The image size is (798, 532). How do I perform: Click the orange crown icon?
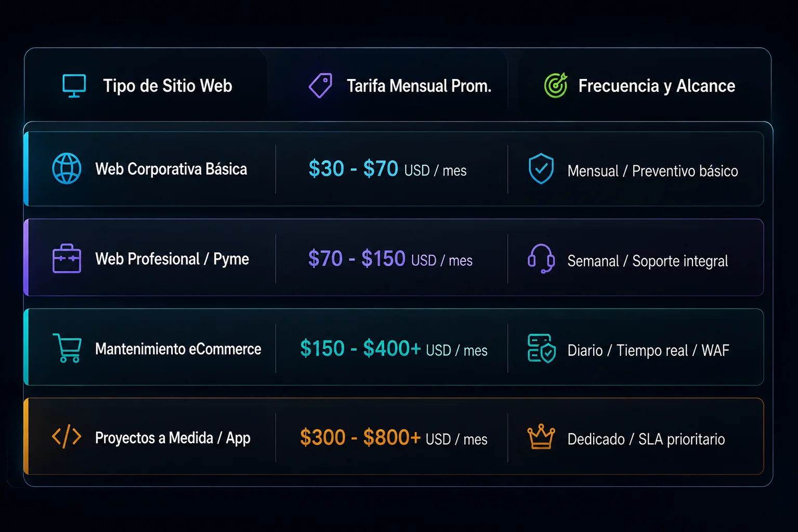click(541, 436)
